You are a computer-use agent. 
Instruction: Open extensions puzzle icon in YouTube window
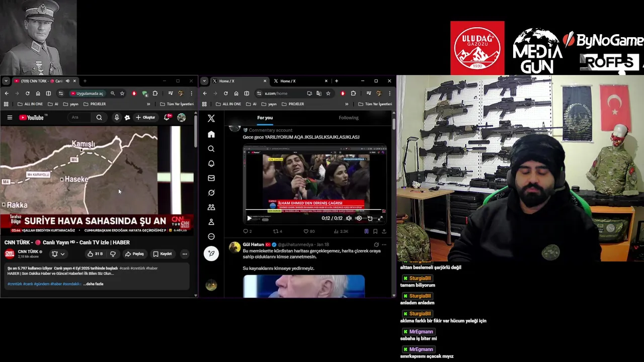click(x=155, y=94)
